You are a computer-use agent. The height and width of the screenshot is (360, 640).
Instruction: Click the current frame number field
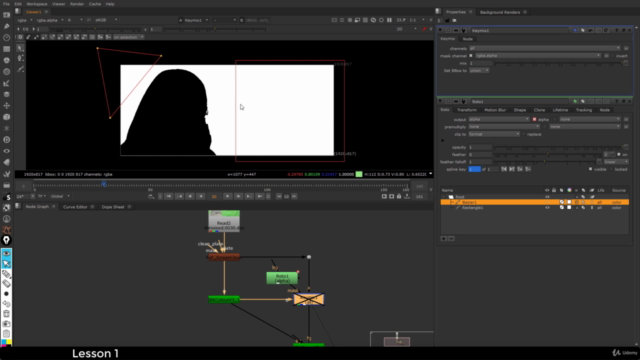(x=214, y=196)
